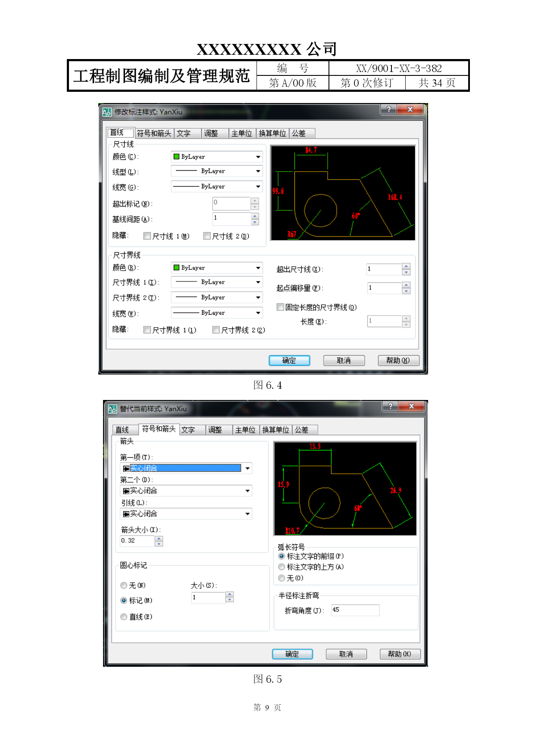535x756 pixels.
Task: Open the 尺寸线 线宽(G) dropdown
Action: (217, 187)
